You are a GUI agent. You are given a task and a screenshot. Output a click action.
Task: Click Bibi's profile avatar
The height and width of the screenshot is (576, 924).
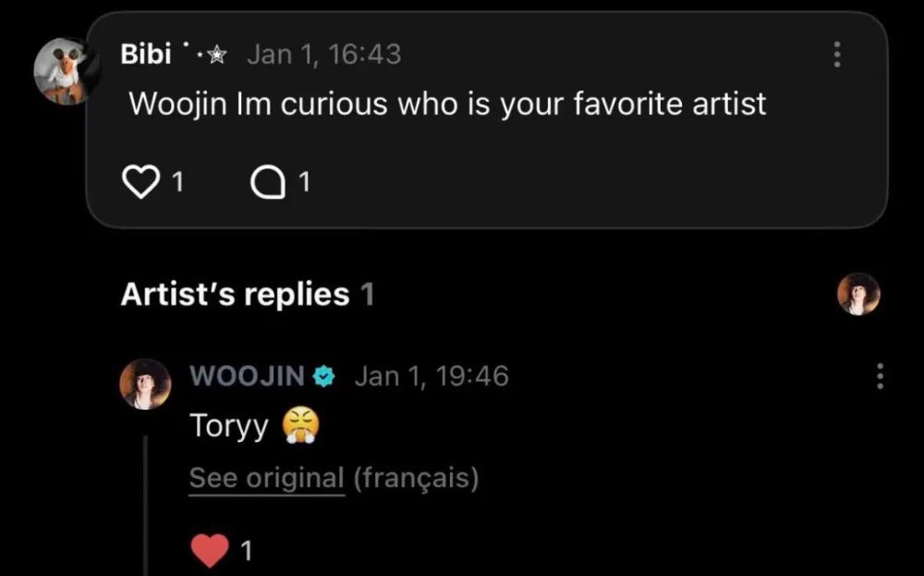[x=67, y=71]
